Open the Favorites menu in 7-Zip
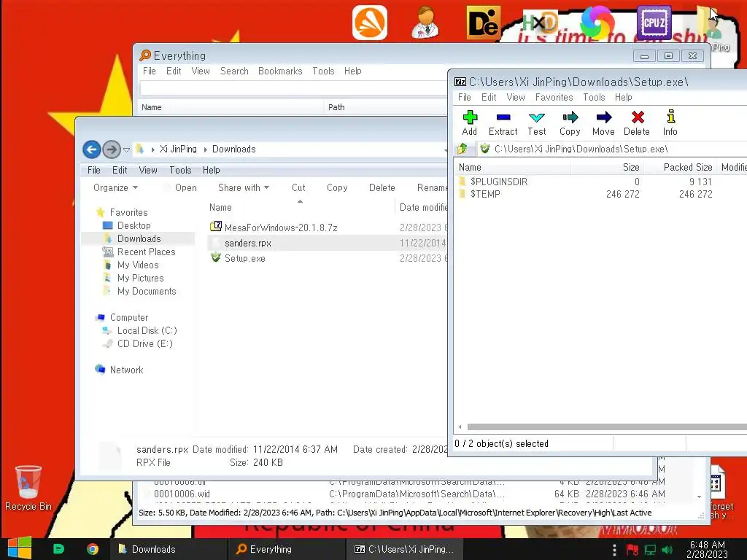This screenshot has height=560, width=747. coord(554,97)
